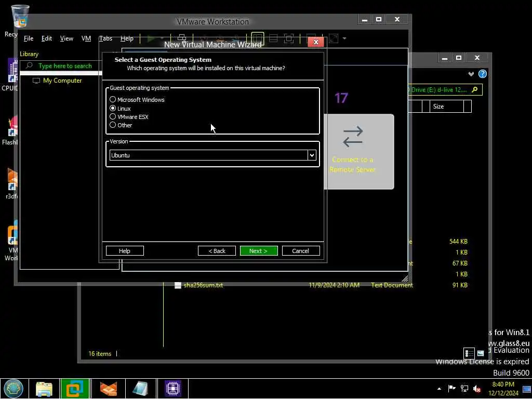532x399 pixels.
Task: Click the show desktop icon beside the clock
Action: (527, 389)
